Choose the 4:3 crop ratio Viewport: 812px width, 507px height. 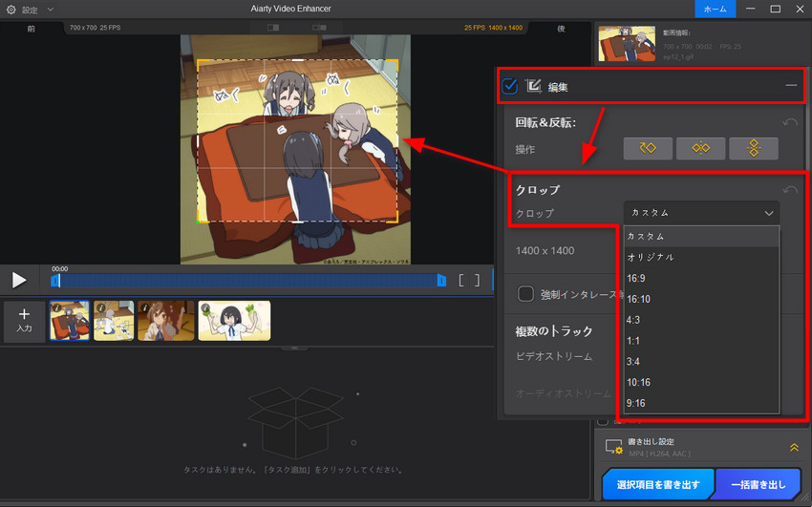tap(701, 320)
